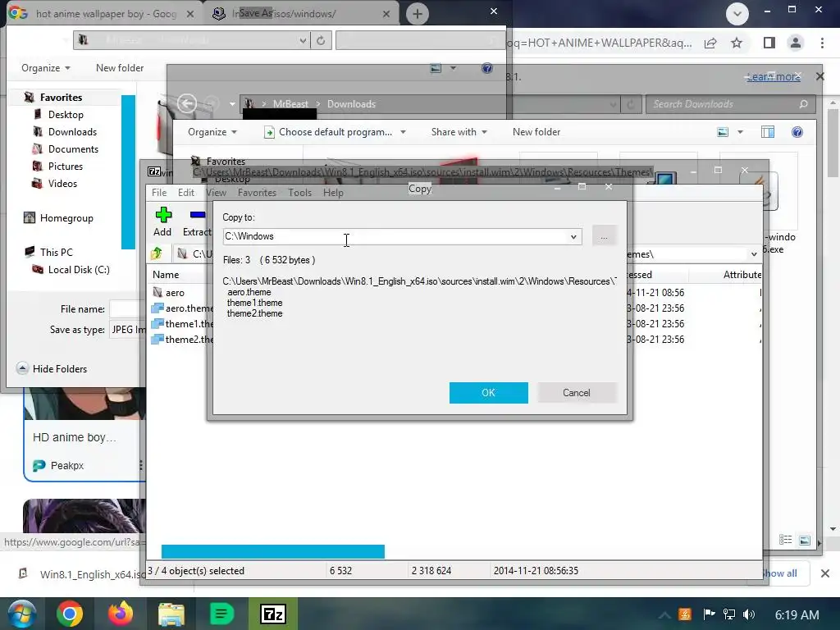Open Explorer help icon

[797, 132]
